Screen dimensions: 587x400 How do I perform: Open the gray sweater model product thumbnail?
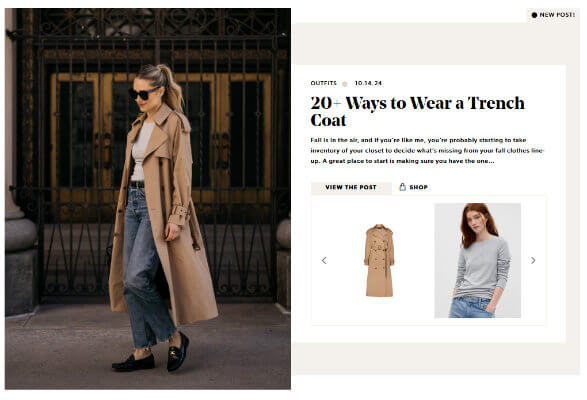pos(478,261)
